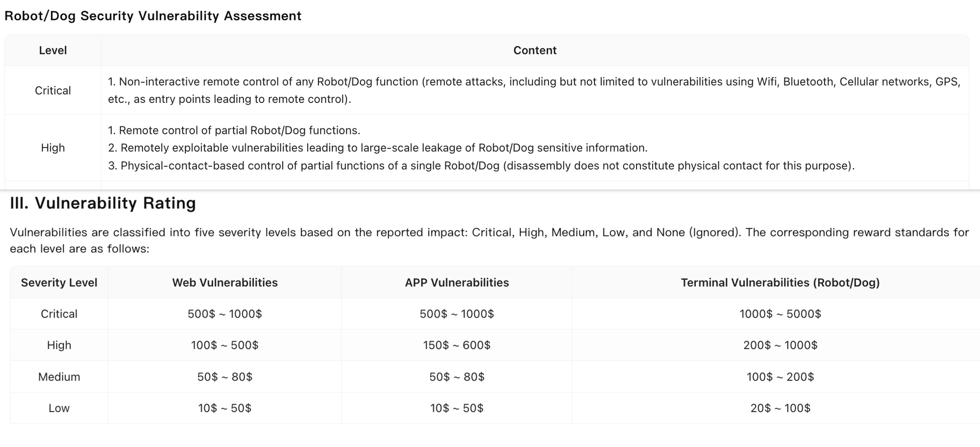
Task: Select the 'Web Vulnerabilities' column header
Action: tap(225, 283)
